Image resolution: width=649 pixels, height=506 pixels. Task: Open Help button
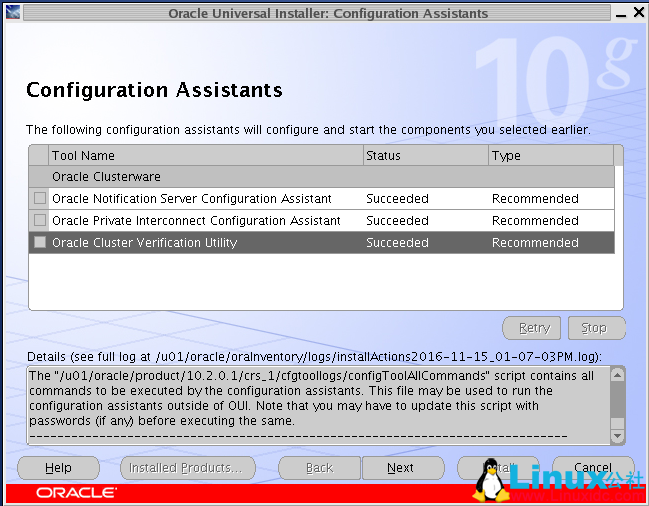pyautogui.click(x=58, y=468)
